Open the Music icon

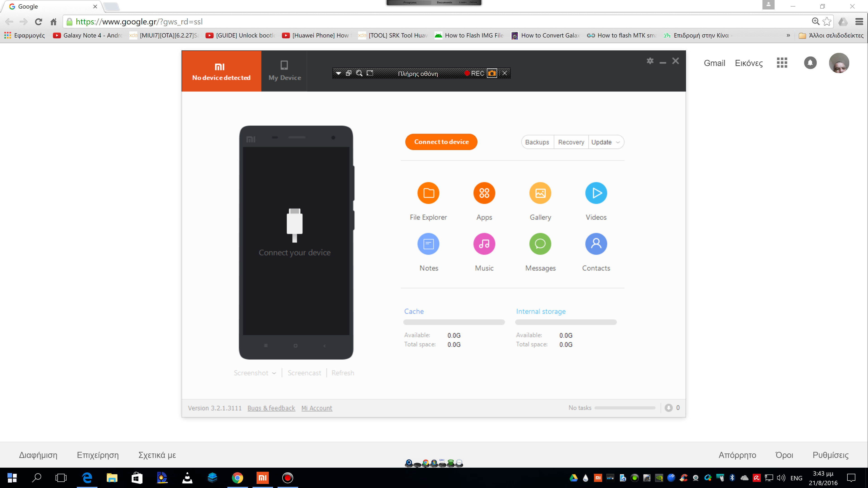[484, 244]
